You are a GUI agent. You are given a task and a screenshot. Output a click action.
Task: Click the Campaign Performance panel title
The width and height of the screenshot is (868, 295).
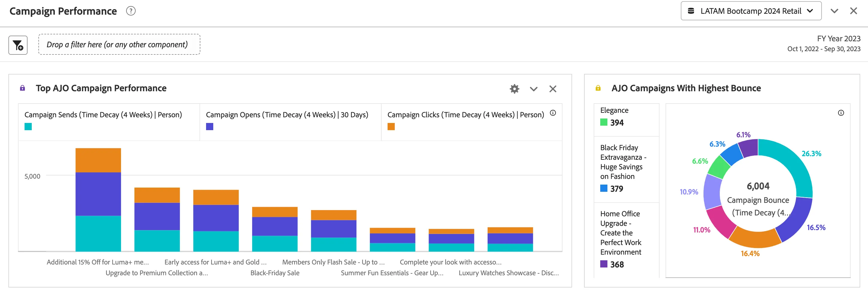(63, 11)
